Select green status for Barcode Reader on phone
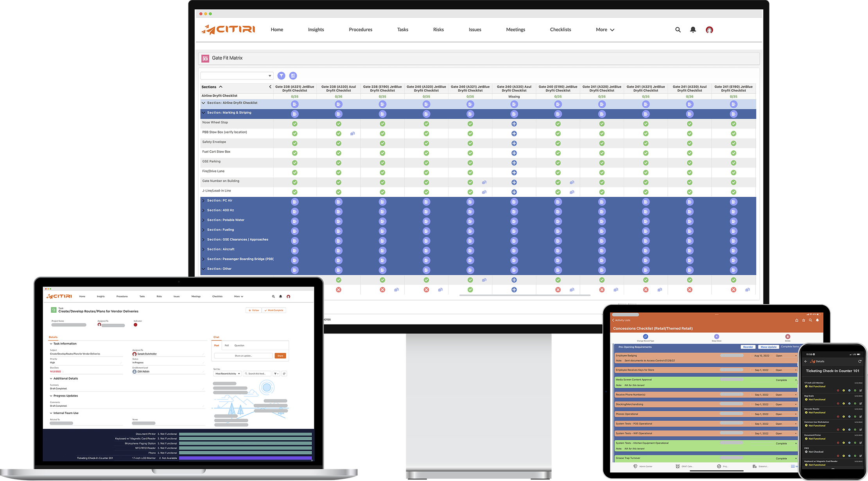The width and height of the screenshot is (868, 481). pos(855,416)
